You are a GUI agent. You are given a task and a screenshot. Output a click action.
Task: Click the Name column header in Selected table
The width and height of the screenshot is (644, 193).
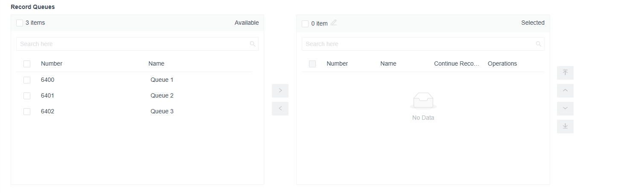pyautogui.click(x=388, y=63)
